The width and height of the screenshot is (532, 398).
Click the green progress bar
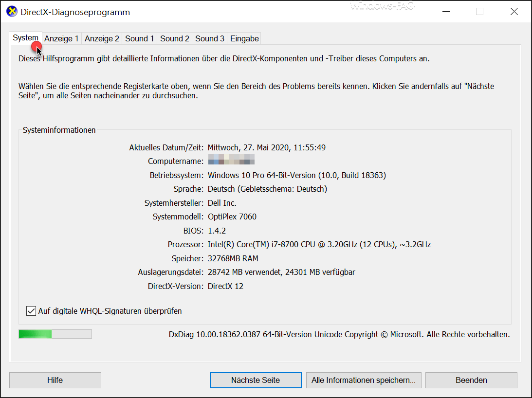(55, 334)
